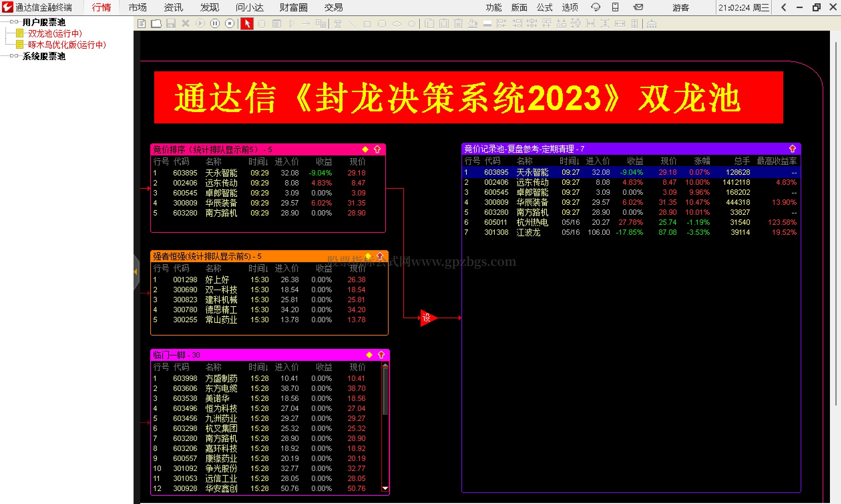Collapse the 用户股票池 tree node

(x=14, y=22)
